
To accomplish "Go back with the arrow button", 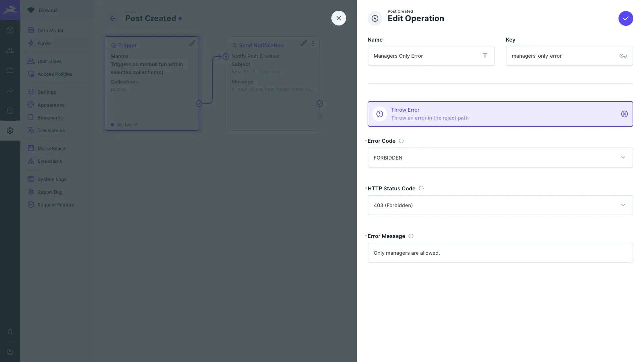I will coord(113,18).
